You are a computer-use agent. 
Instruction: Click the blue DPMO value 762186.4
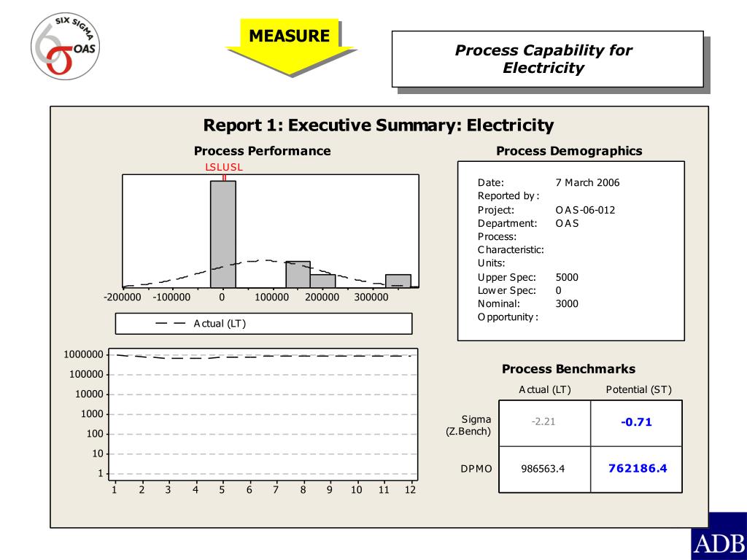point(638,468)
